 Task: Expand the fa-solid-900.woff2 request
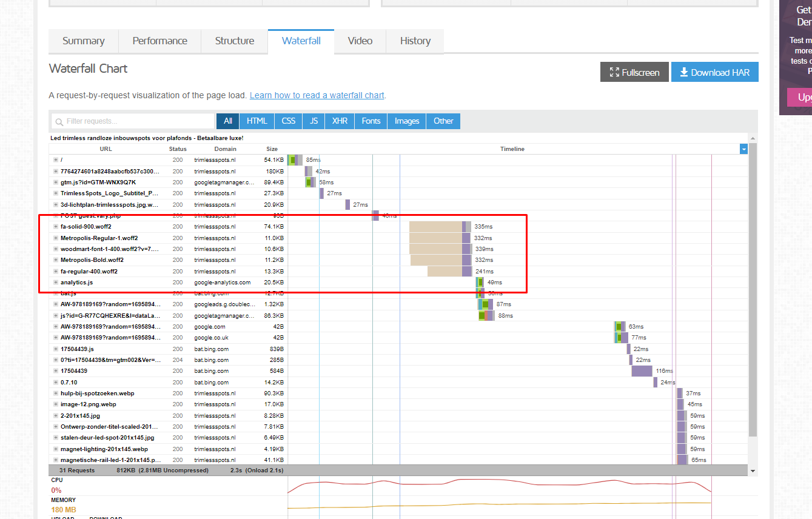point(56,227)
